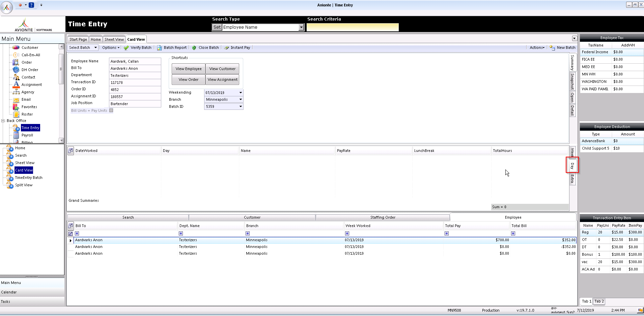Click the Verify Batch checkmark icon

[126, 48]
